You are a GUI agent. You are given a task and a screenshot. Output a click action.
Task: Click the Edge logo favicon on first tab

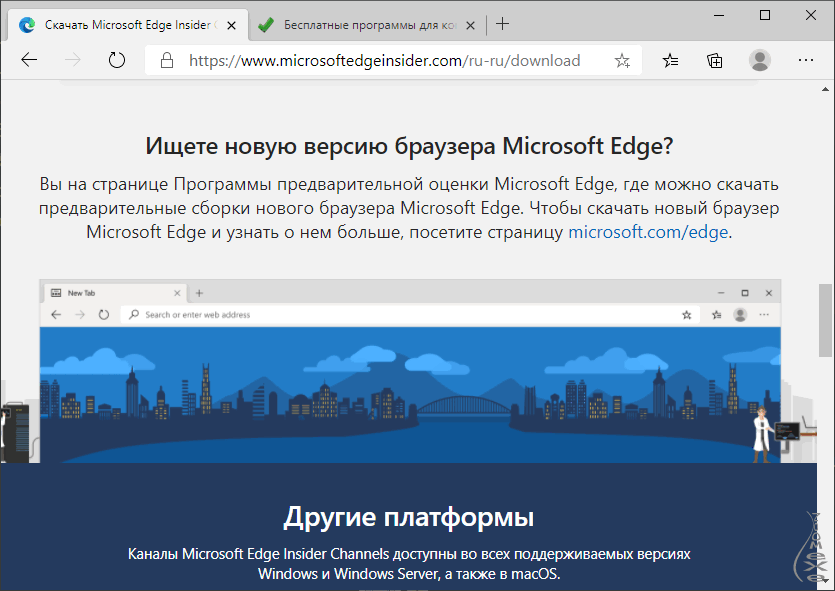27,25
